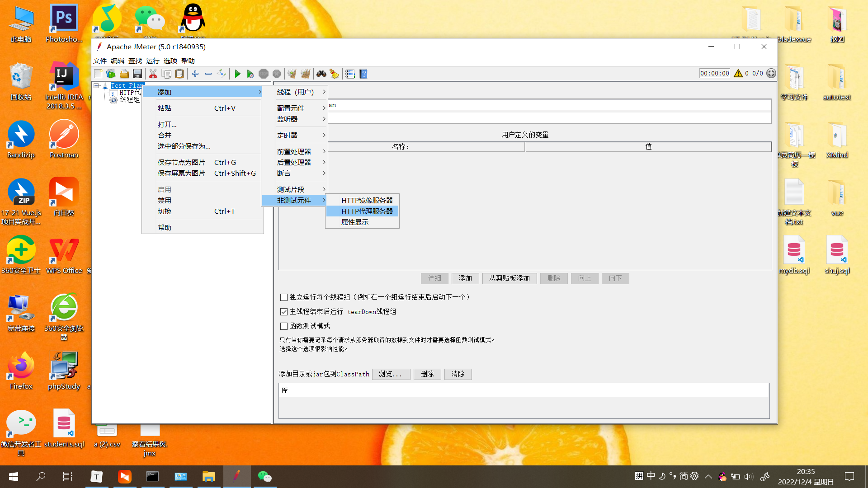This screenshot has width=868, height=488.
Task: Select HTTP镜像服务器 menu entry
Action: 363,200
